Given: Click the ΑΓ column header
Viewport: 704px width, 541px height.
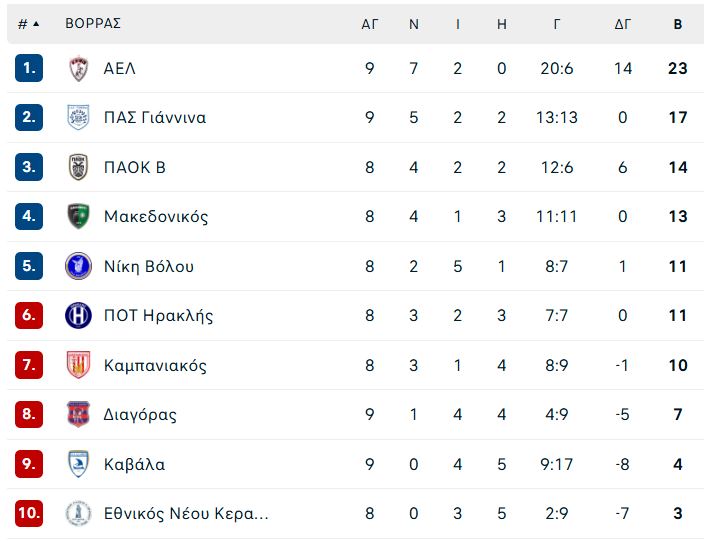Looking at the screenshot, I should (370, 24).
